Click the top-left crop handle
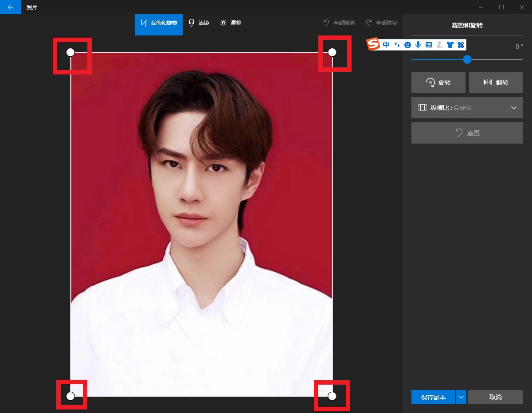 coord(70,52)
